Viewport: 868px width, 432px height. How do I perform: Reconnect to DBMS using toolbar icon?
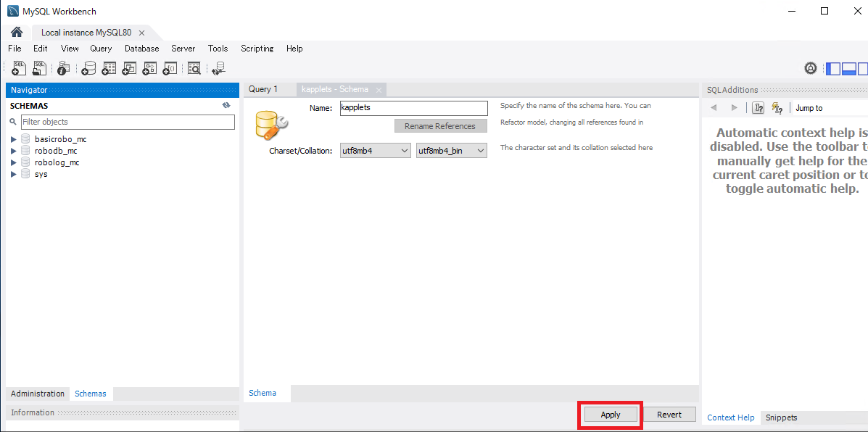(x=219, y=68)
